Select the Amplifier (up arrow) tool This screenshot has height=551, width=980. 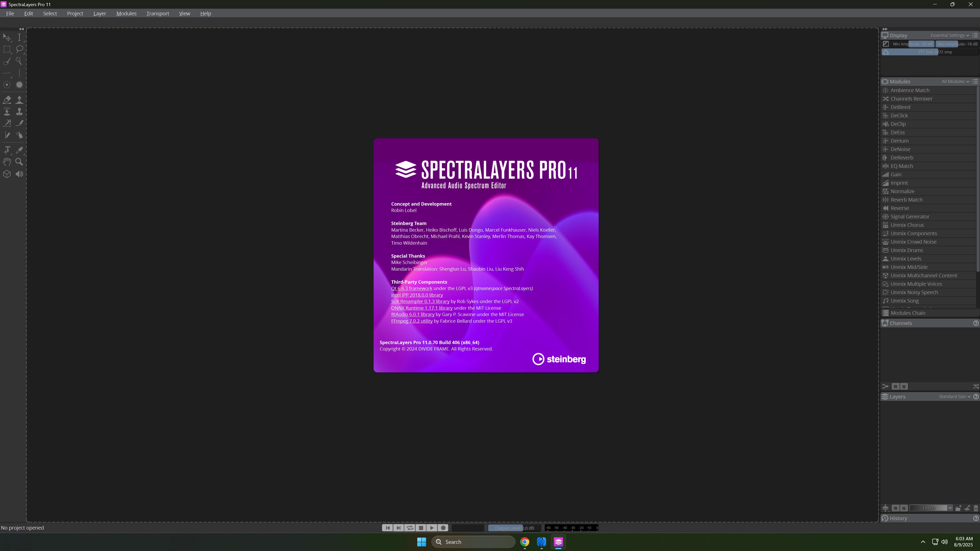click(19, 100)
